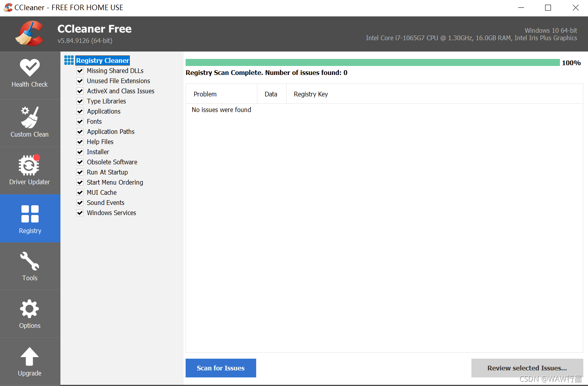Toggle the Fonts checkbox
The width and height of the screenshot is (588, 386).
[x=80, y=121]
